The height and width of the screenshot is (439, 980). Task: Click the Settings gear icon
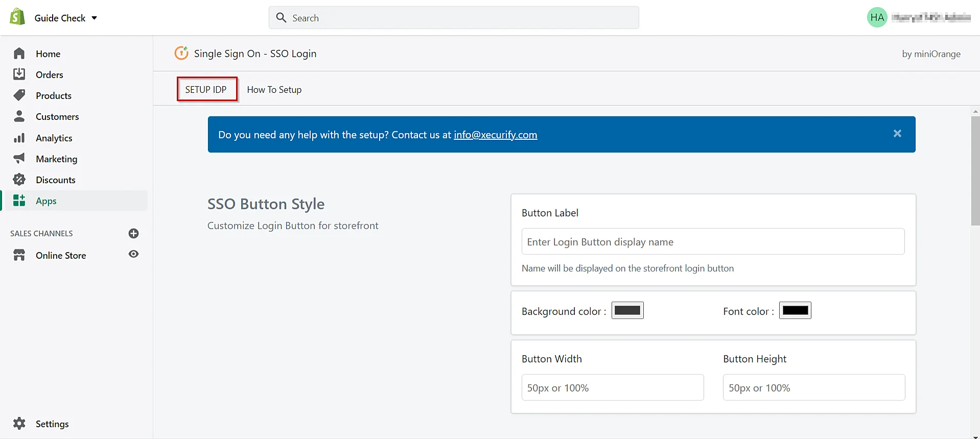pyautogui.click(x=19, y=423)
